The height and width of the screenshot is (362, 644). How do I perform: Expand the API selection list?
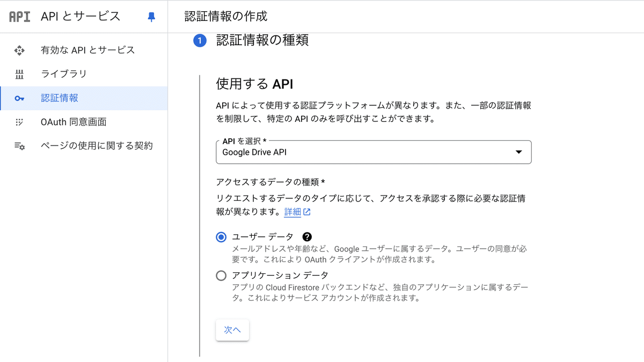[374, 152]
